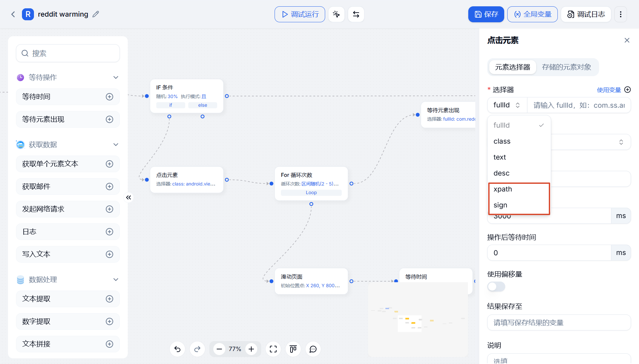This screenshot has width=639, height=364.
Task: Click the undo arrow in bottom toolbar
Action: [177, 349]
